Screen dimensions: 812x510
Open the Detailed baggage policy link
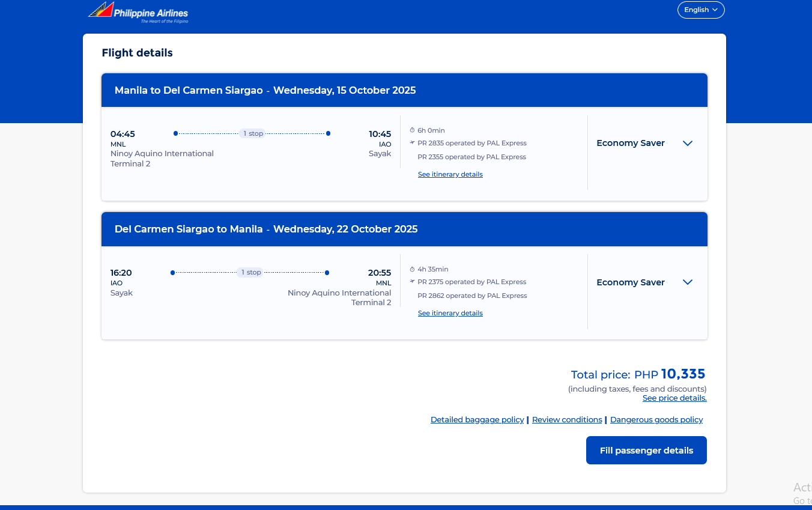pyautogui.click(x=477, y=420)
